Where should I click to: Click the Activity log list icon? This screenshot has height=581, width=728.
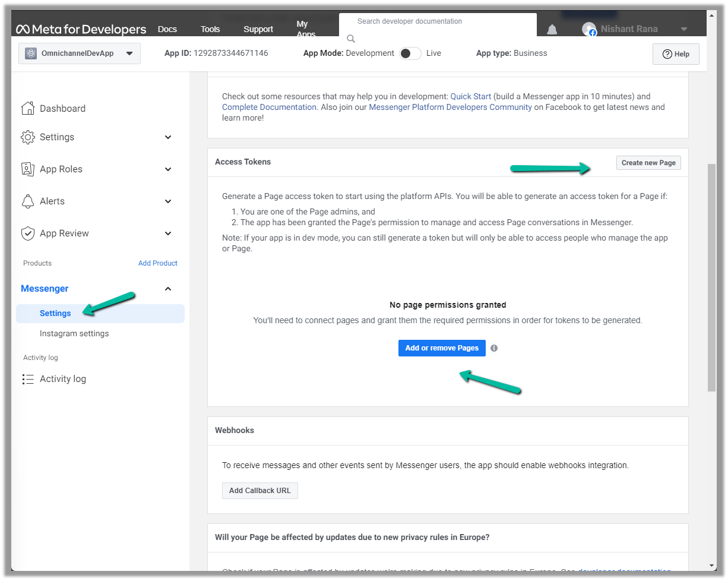coord(28,379)
